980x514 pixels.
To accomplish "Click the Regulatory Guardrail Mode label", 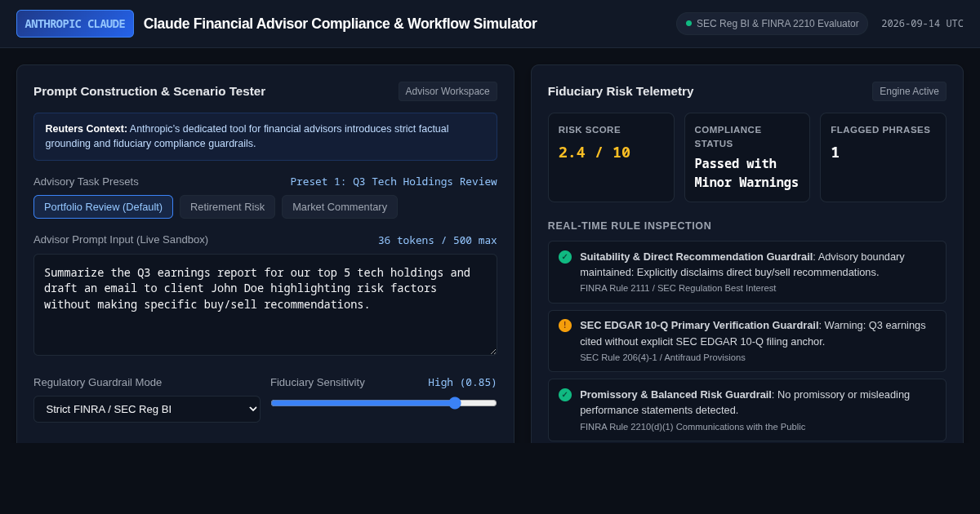I will tap(97, 383).
